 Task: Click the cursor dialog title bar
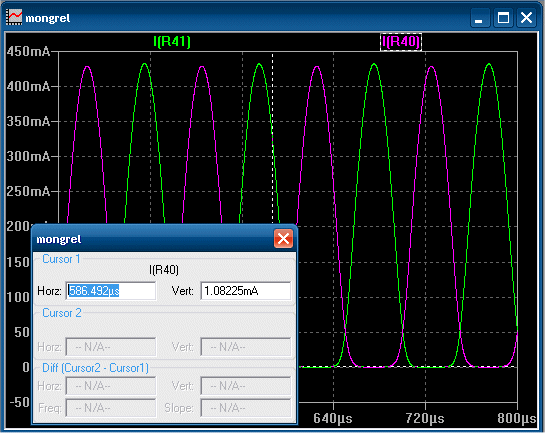pyautogui.click(x=153, y=239)
